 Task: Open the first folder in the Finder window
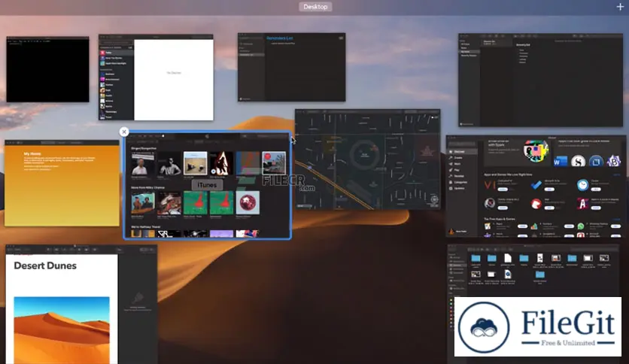(476, 258)
